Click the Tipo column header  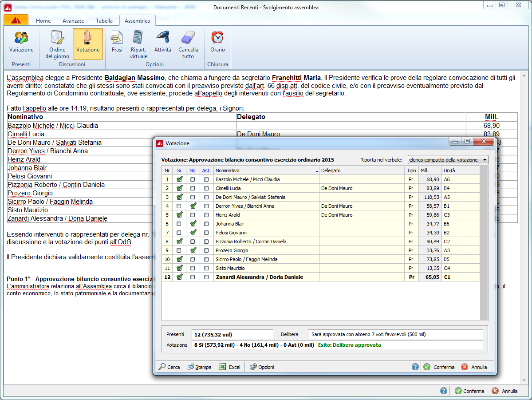(x=412, y=170)
